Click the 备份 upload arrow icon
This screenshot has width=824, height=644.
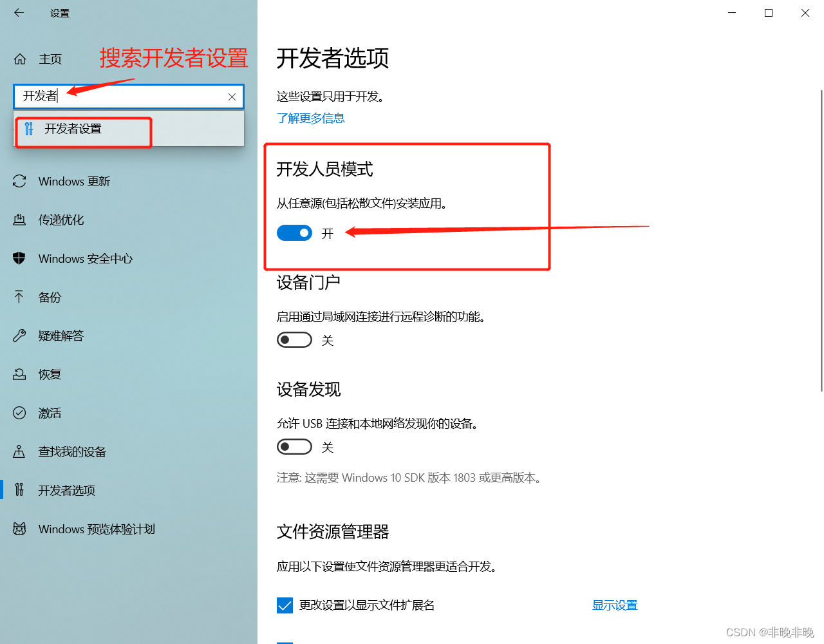click(x=19, y=297)
